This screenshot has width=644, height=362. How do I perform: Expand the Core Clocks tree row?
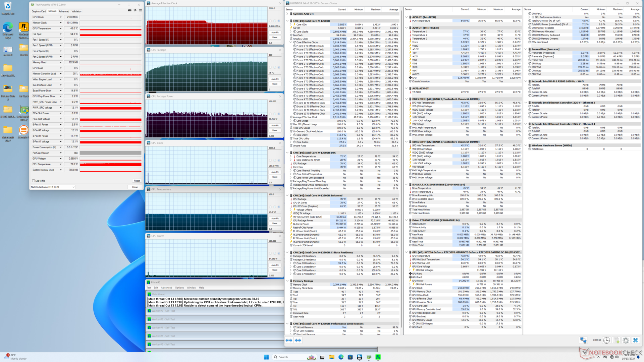[x=291, y=32]
